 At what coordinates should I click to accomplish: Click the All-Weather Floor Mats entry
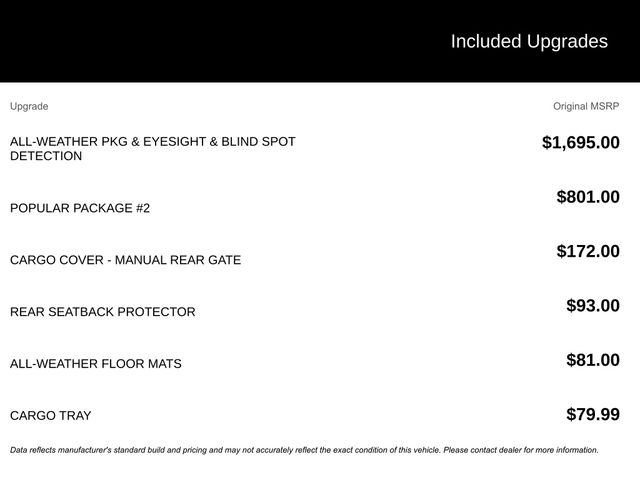[x=96, y=364]
